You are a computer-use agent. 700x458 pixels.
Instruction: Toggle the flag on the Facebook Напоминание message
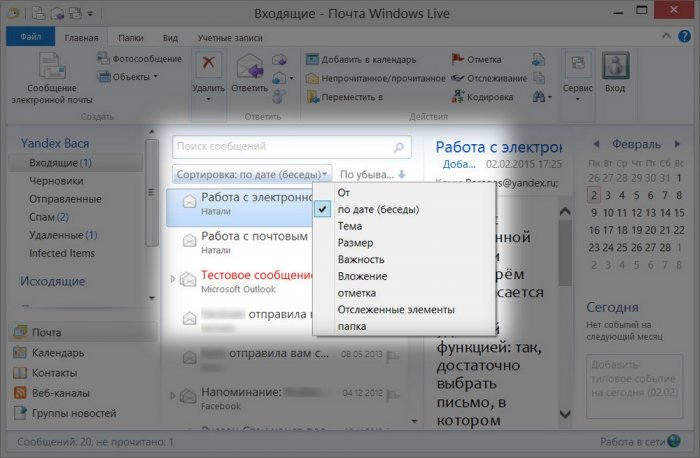pyautogui.click(x=393, y=394)
